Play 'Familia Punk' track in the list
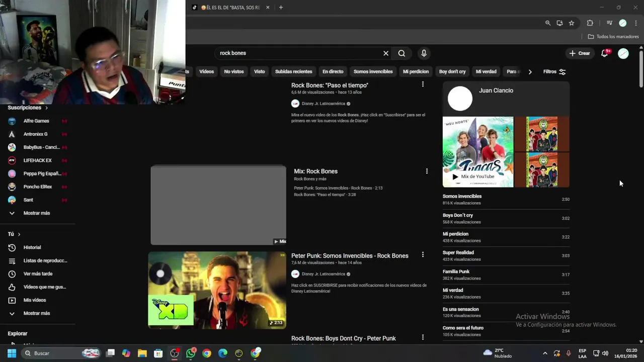 click(x=506, y=275)
